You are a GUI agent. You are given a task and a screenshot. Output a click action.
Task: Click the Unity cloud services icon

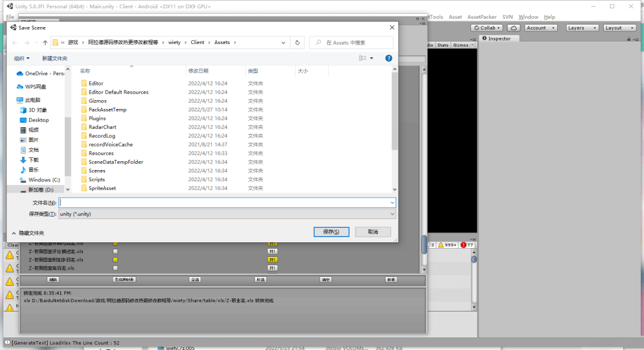[x=513, y=28]
